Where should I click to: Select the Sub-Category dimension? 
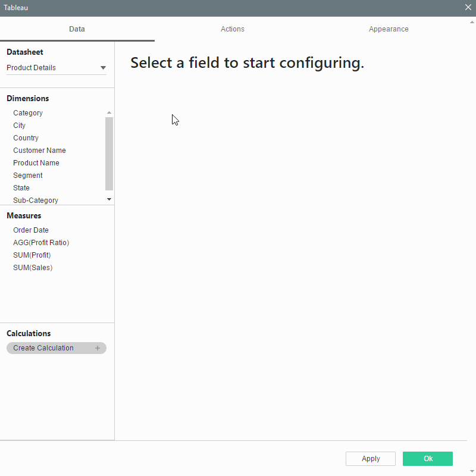[x=36, y=201]
